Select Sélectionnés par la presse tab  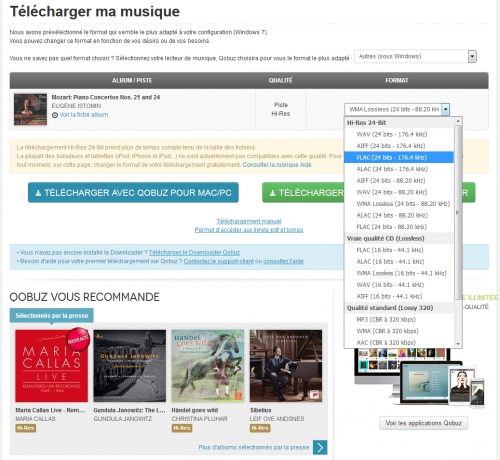52,315
